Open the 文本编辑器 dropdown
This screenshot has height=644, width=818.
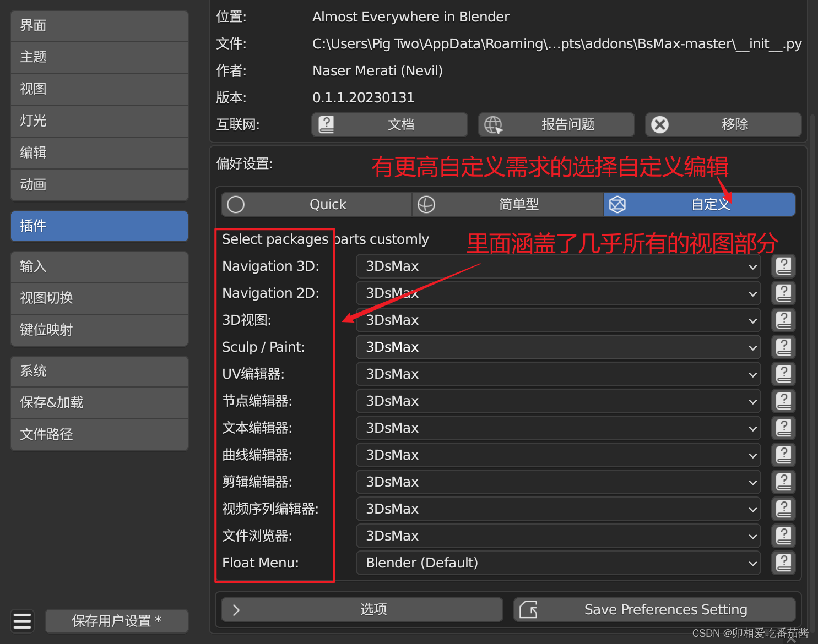pos(559,428)
